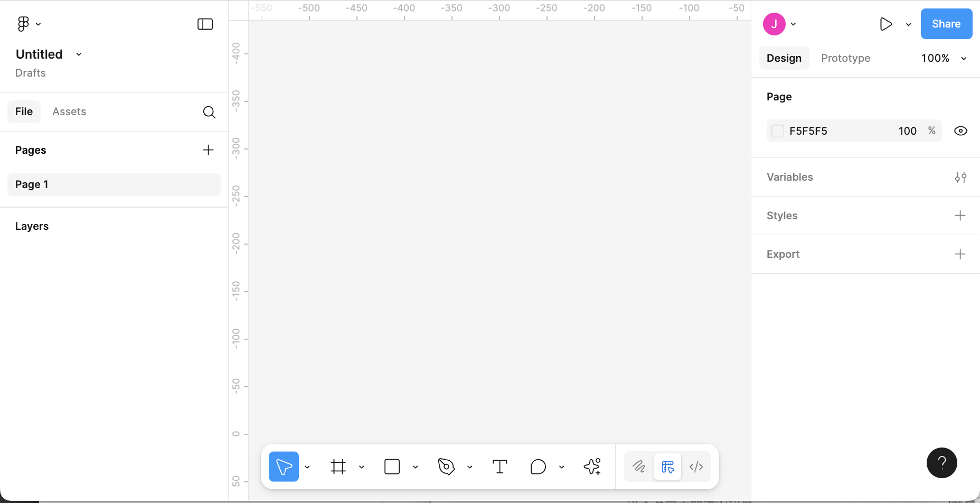The image size is (980, 503).
Task: Switch to the Prototype tab
Action: coord(845,58)
